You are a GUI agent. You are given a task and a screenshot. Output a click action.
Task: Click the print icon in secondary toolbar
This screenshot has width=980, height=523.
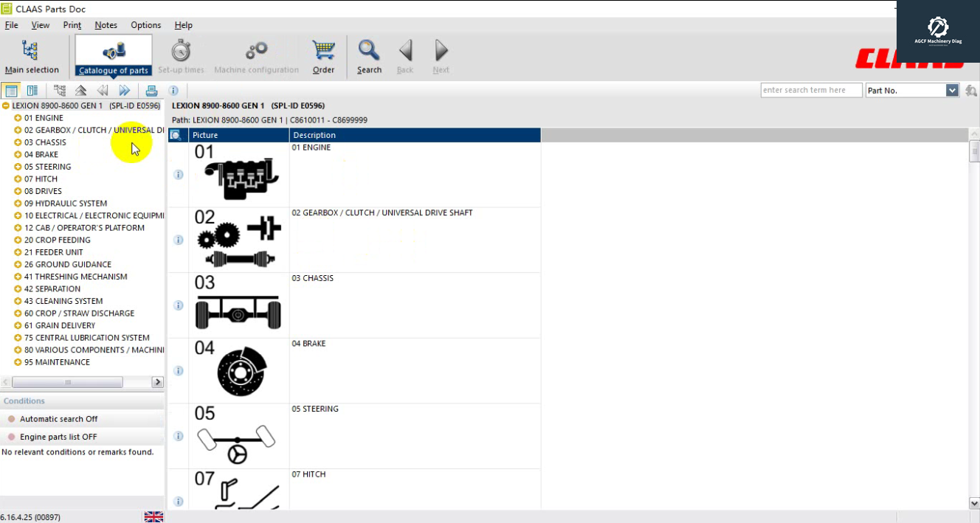click(x=151, y=91)
